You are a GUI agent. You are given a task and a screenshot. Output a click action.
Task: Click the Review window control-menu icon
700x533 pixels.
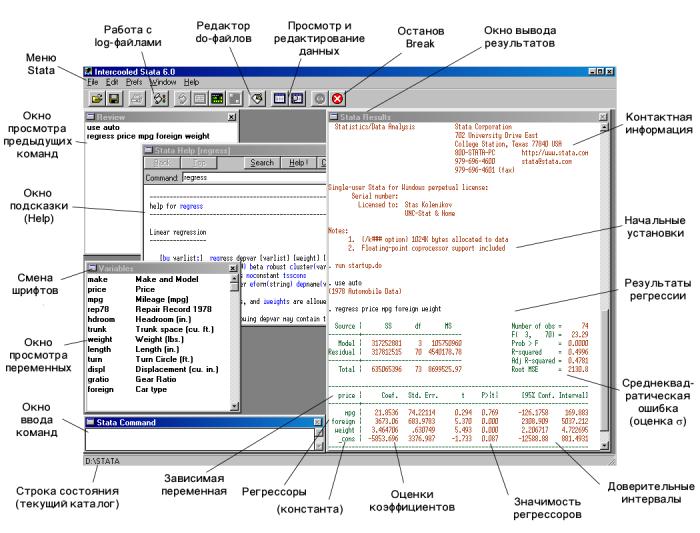(91, 117)
